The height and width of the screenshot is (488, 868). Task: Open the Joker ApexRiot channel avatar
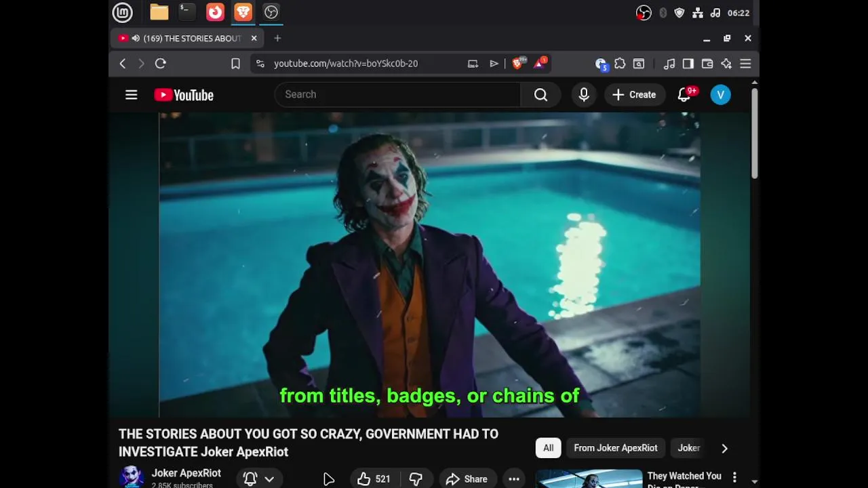(x=131, y=477)
